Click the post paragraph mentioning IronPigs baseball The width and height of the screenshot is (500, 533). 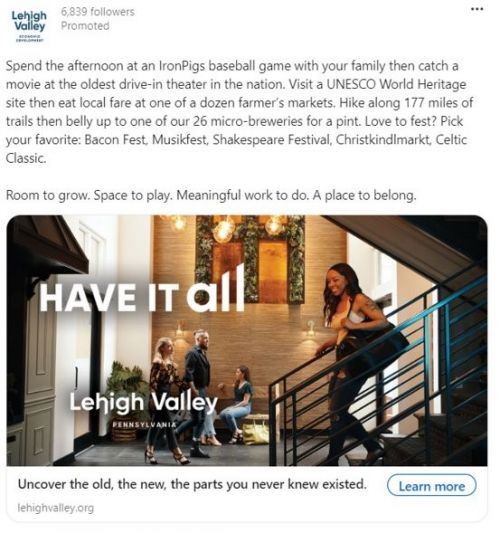point(239,112)
